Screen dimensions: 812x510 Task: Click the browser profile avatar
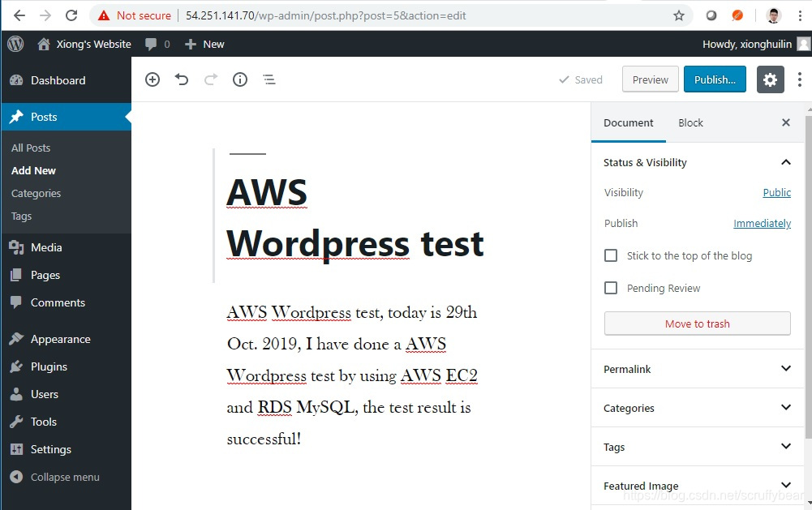coord(774,15)
